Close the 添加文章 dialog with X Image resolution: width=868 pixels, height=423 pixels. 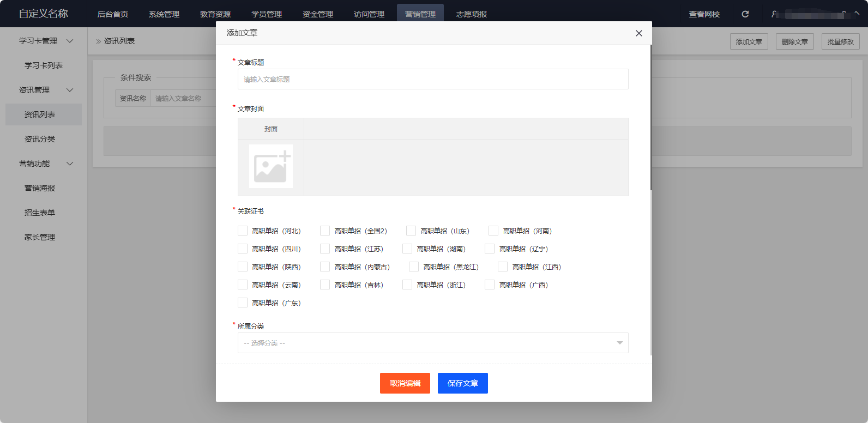click(639, 33)
